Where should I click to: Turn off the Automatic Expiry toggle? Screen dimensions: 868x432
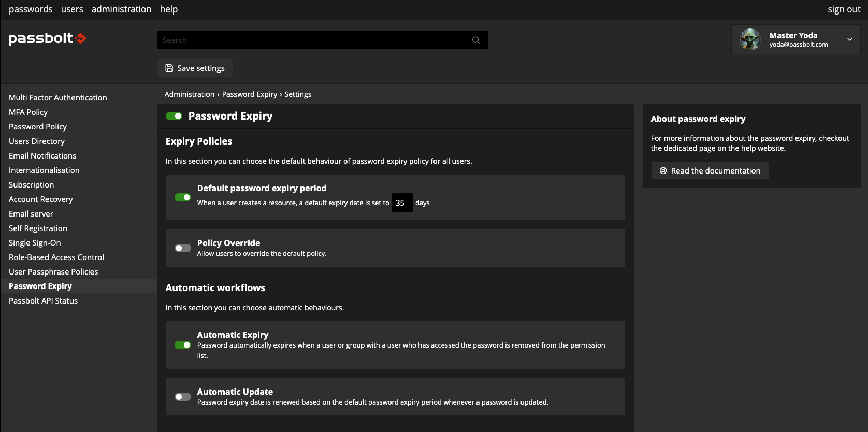coord(183,345)
